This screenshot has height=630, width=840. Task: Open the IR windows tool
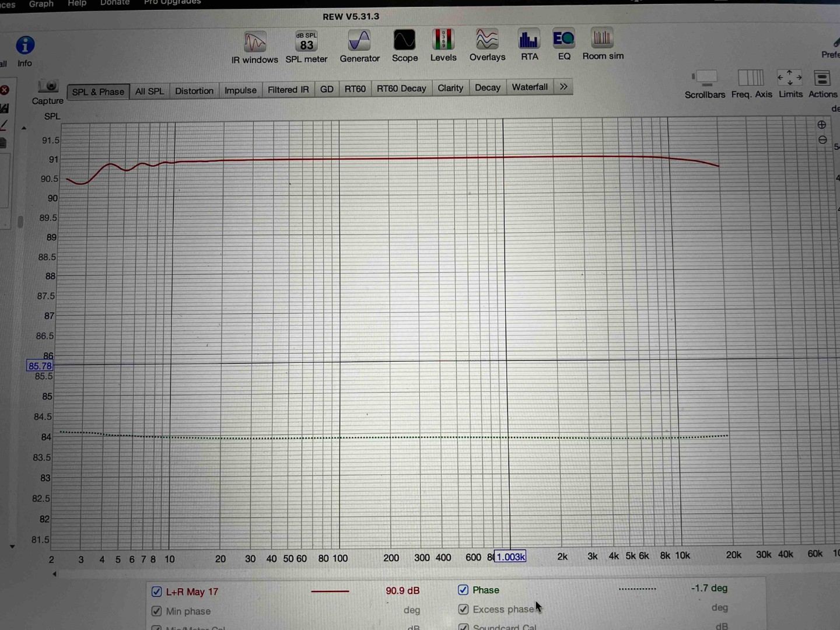click(x=254, y=43)
